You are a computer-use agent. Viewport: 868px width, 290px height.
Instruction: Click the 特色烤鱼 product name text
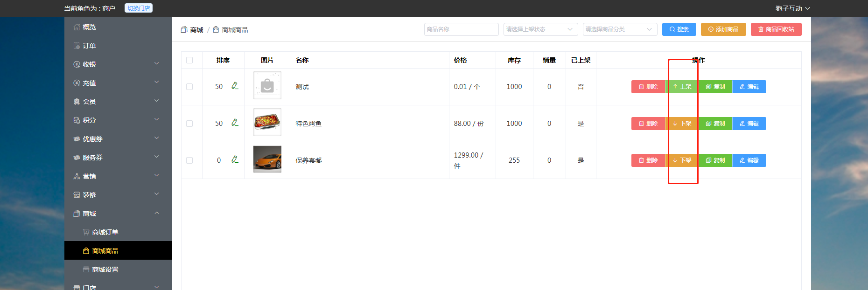(x=308, y=124)
